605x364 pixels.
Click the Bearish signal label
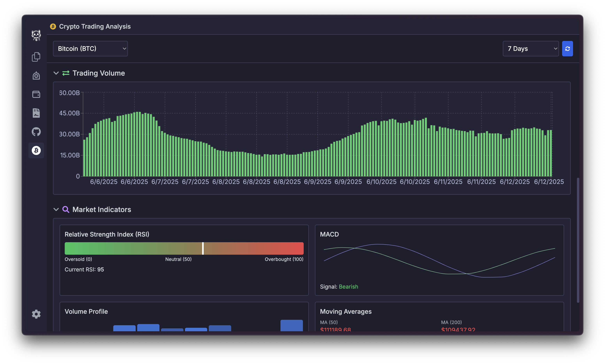(348, 286)
